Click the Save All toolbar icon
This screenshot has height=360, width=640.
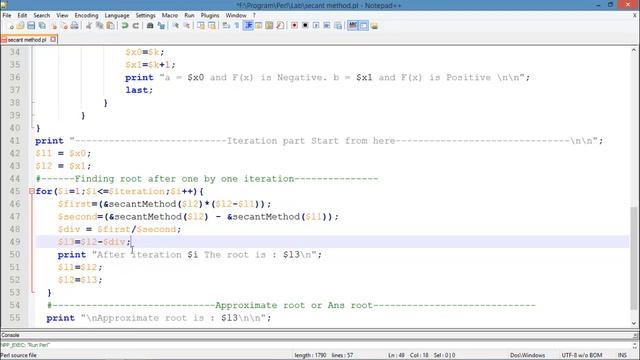pyautogui.click(x=42, y=26)
